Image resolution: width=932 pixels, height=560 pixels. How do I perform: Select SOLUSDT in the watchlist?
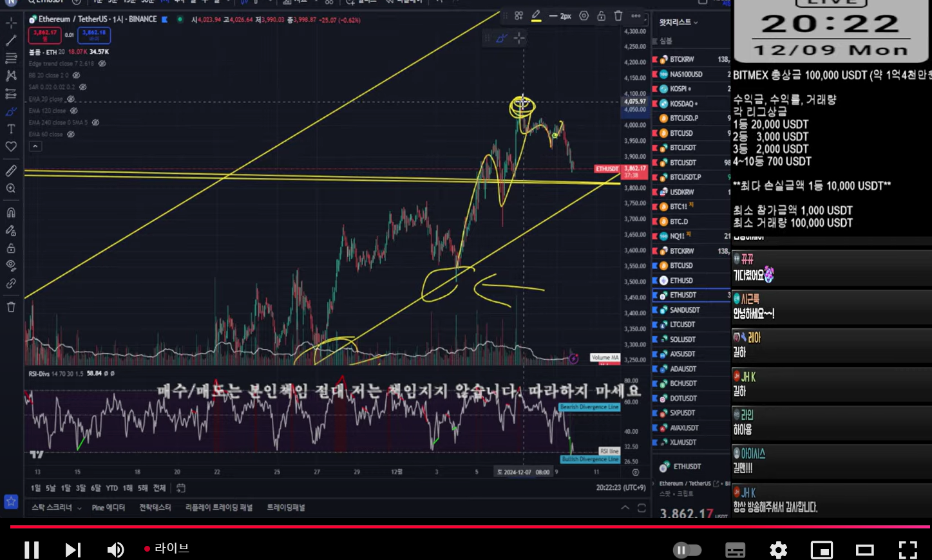coord(692,339)
